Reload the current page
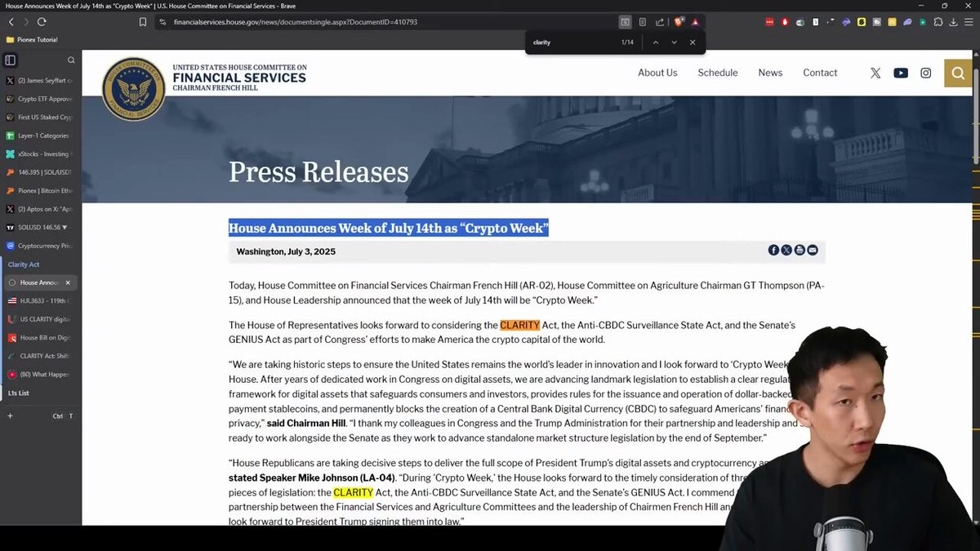This screenshot has height=551, width=980. click(42, 22)
